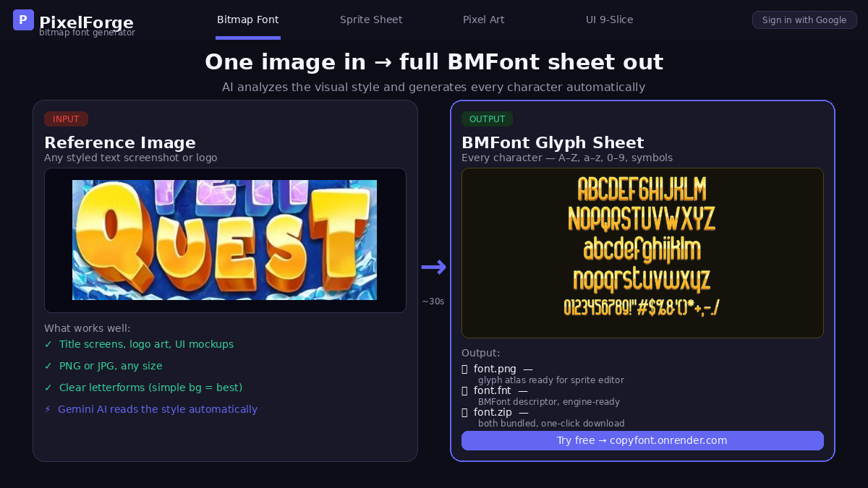
Task: Click the icon beside font.fnt
Action: 465,391
